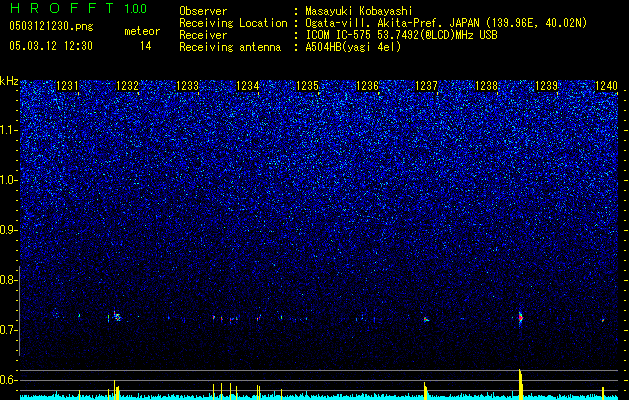Click the 1233 time axis label

tap(187, 85)
